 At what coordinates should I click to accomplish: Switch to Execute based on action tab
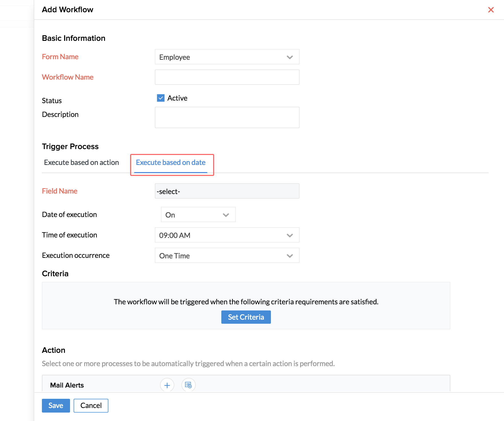[81, 163]
